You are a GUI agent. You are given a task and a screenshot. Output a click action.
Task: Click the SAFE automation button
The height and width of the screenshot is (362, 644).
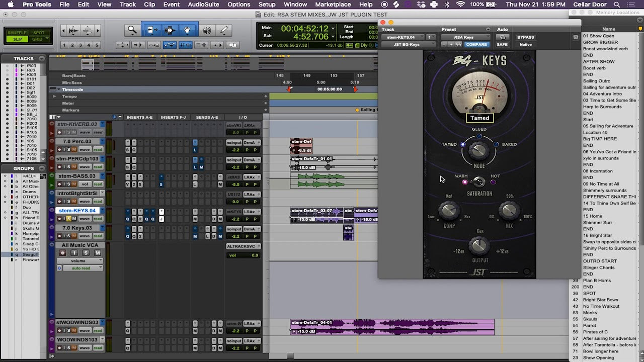tap(502, 44)
